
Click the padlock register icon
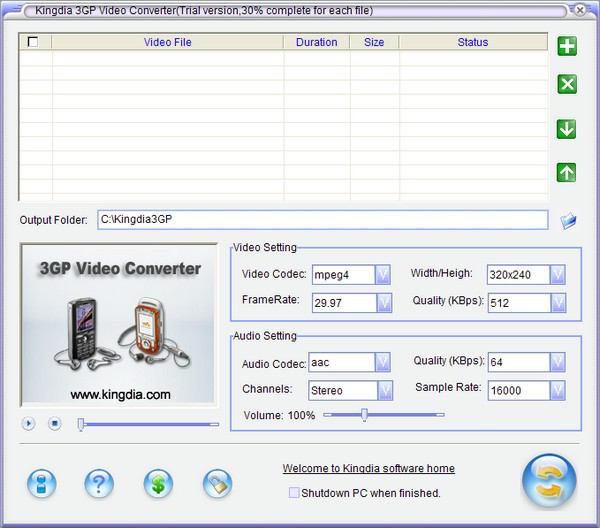coord(217,484)
